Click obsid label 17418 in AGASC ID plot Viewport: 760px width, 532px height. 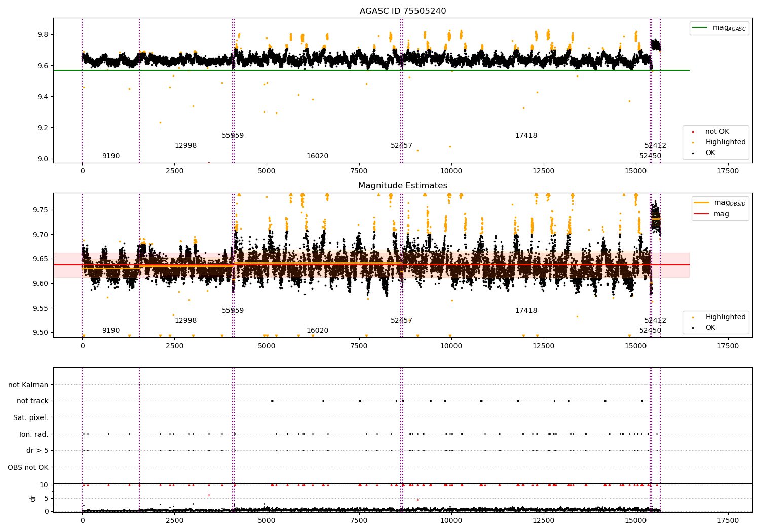click(526, 136)
